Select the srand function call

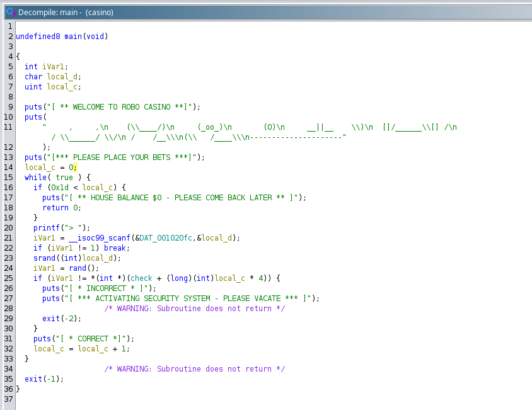tap(44, 258)
